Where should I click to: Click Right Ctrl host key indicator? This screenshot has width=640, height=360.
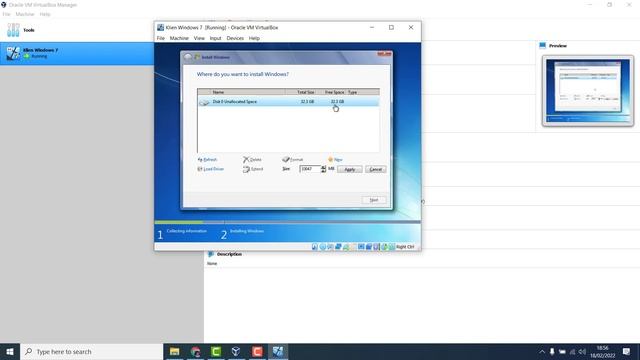pos(405,247)
